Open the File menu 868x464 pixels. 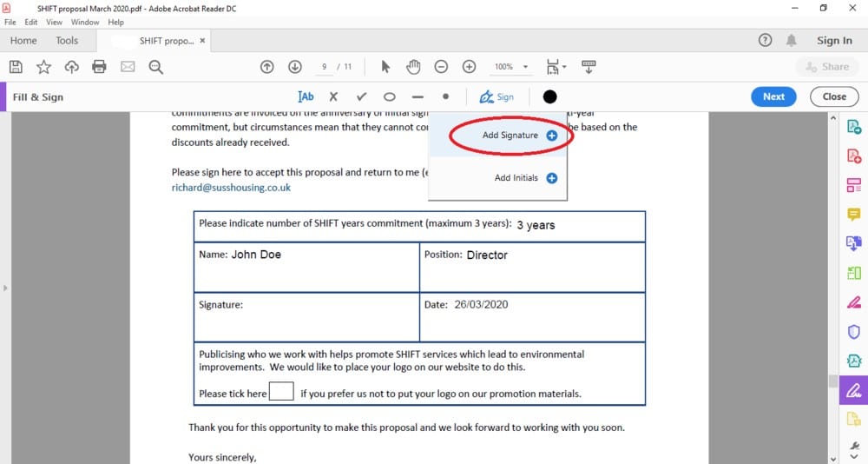(x=10, y=23)
